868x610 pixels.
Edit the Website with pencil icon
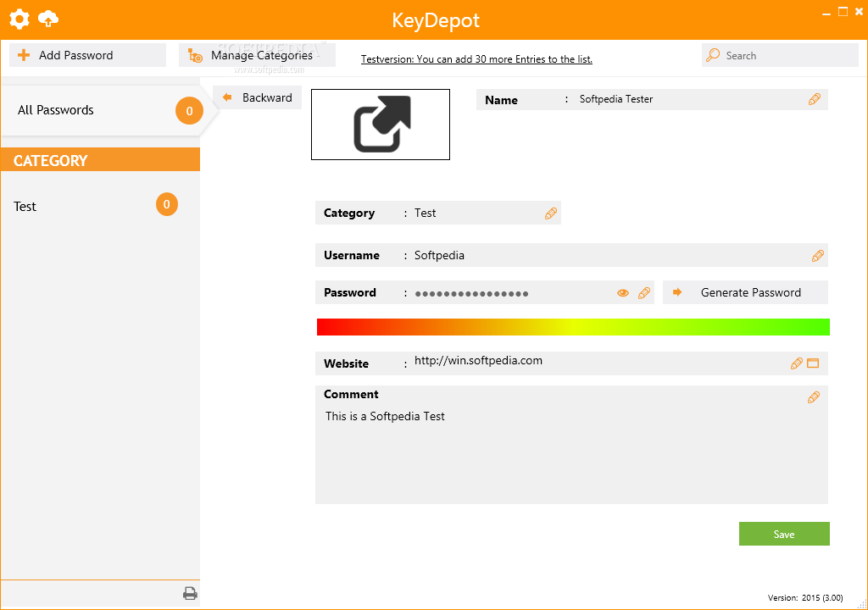(x=797, y=363)
